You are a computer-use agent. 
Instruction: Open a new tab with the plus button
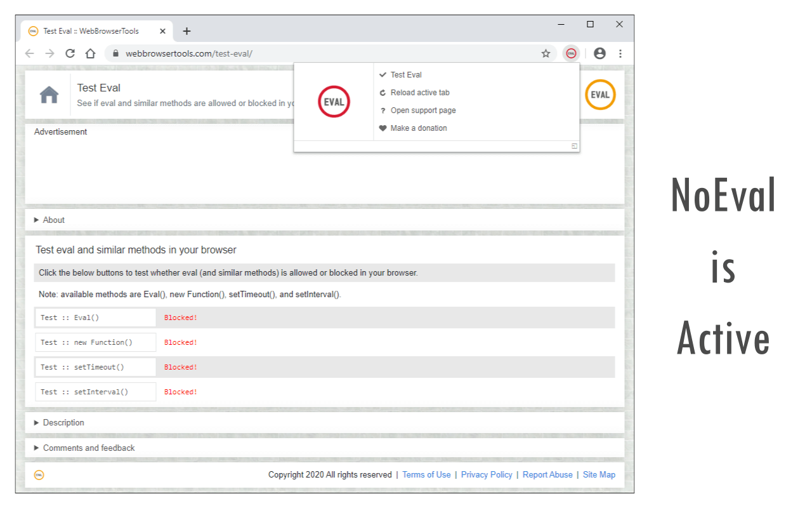click(187, 31)
